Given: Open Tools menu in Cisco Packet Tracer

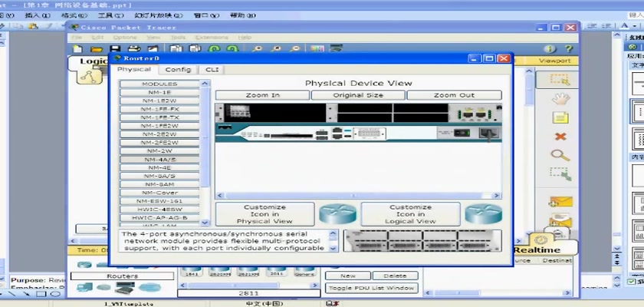Looking at the screenshot, I should pyautogui.click(x=178, y=38).
